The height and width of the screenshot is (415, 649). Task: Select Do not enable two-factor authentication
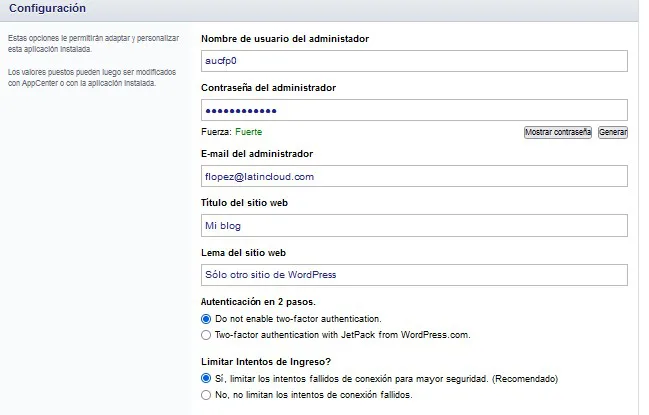pos(206,318)
